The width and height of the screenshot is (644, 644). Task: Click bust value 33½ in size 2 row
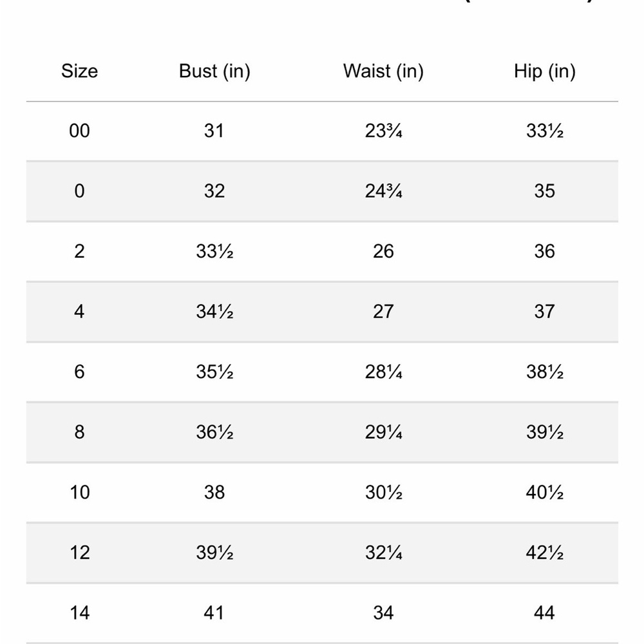pos(214,251)
